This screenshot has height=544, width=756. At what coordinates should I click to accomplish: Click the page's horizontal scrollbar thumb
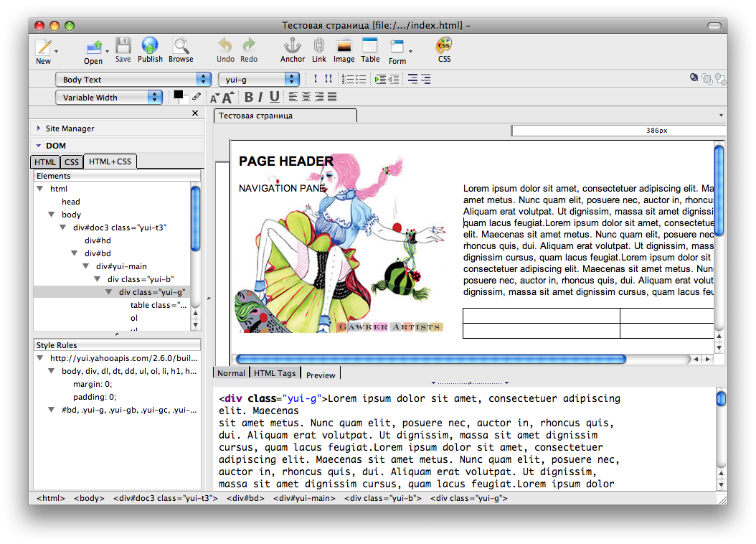pos(431,360)
